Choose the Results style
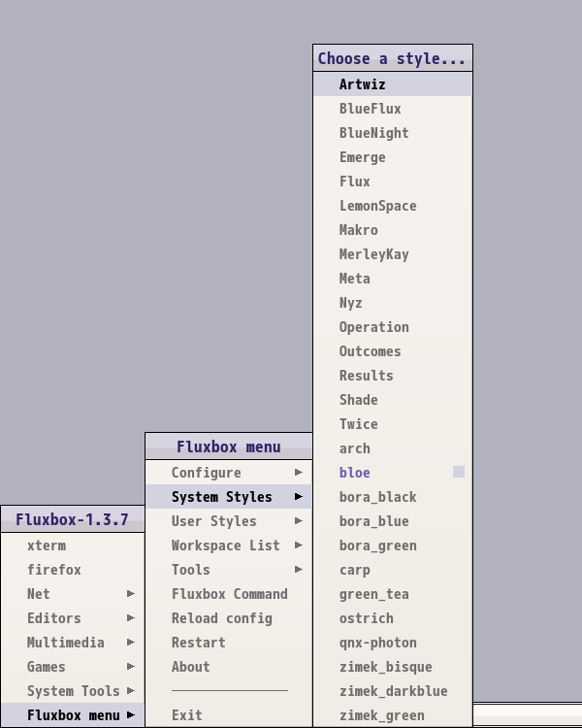The height and width of the screenshot is (728, 582). click(x=393, y=375)
